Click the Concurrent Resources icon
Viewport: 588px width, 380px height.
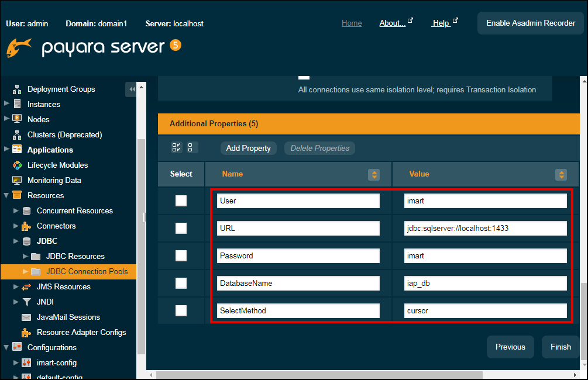(26, 210)
